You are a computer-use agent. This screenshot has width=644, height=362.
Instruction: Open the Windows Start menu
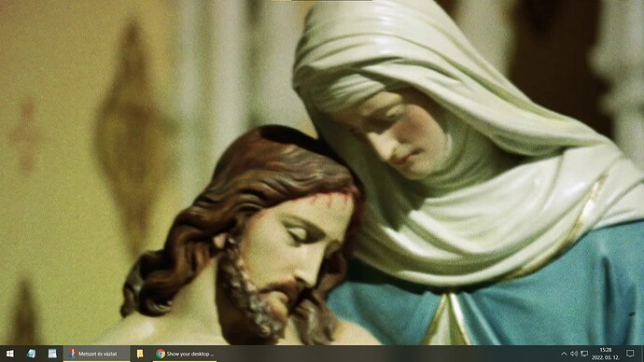tap(10, 354)
